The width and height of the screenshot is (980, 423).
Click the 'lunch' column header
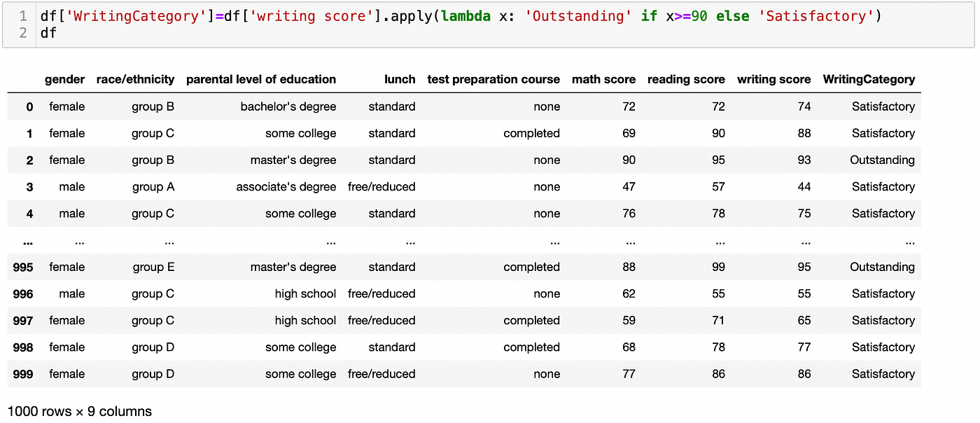click(400, 79)
